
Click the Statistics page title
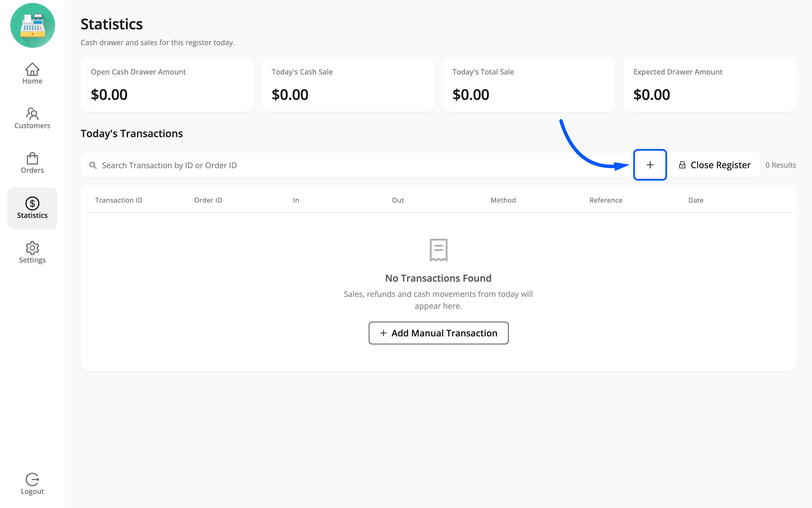112,24
